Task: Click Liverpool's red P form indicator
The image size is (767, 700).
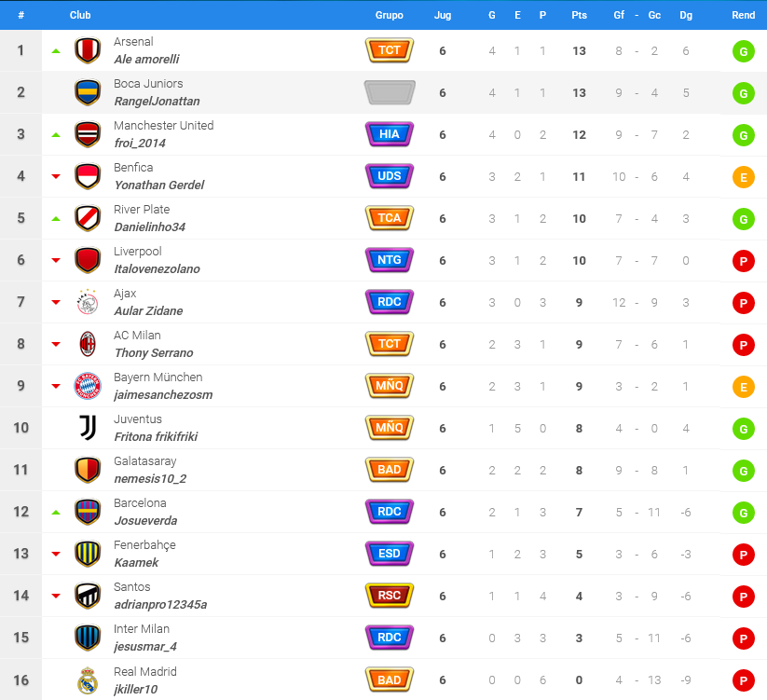Action: [744, 261]
